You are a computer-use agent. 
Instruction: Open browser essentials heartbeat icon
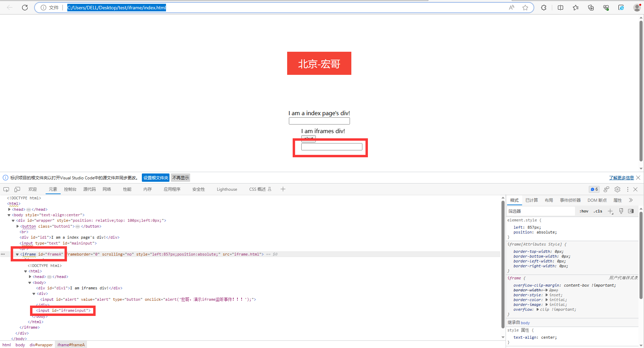(x=606, y=8)
